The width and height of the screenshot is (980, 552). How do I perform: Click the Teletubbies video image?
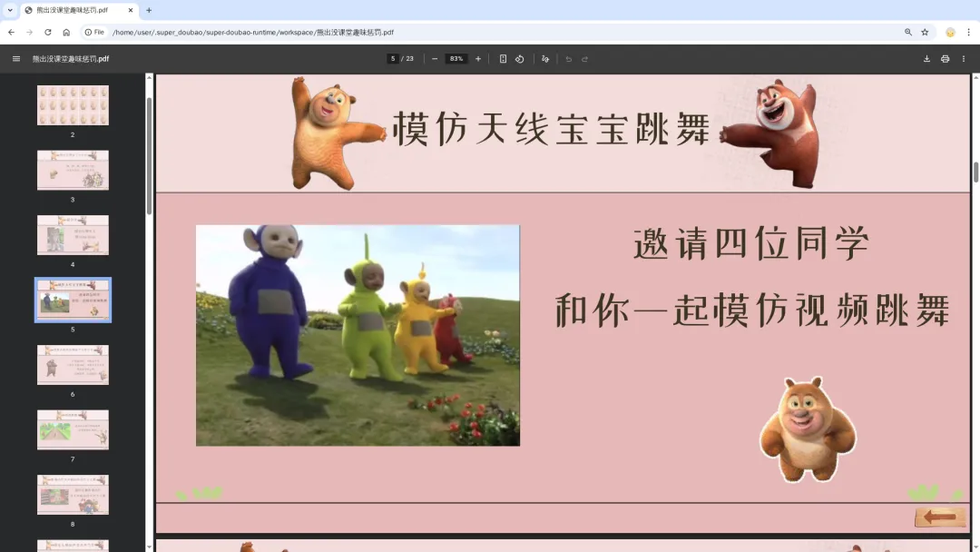[358, 336]
